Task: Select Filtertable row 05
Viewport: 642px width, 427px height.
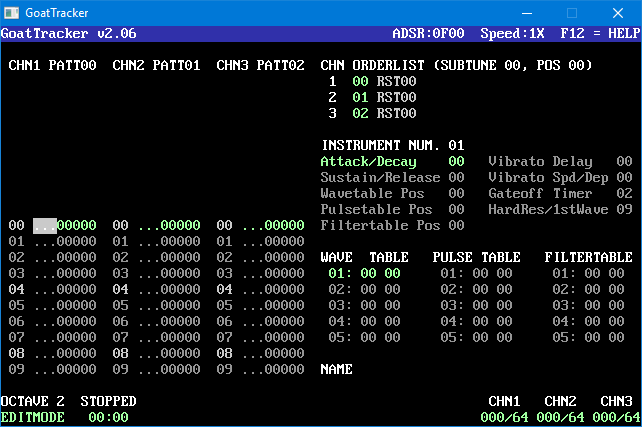Action: click(588, 337)
